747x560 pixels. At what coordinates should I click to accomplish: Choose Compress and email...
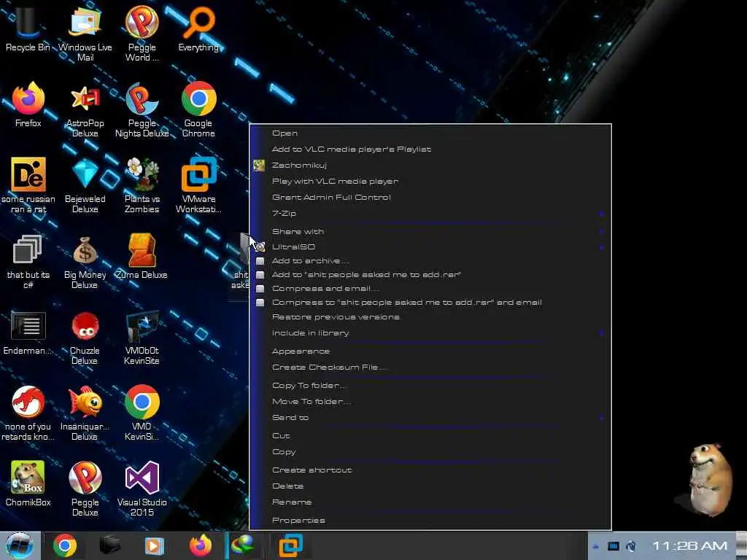tap(430, 289)
